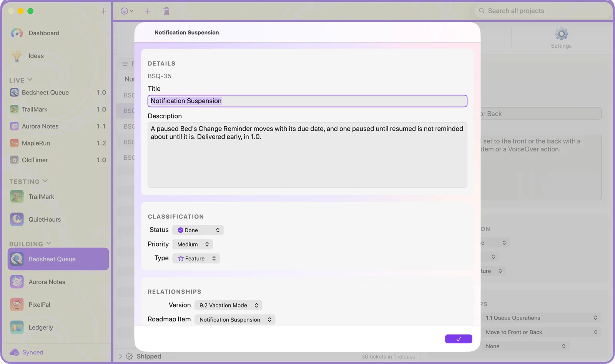Open the Settings gear icon
The width and height of the screenshot is (615, 364).
tap(561, 34)
